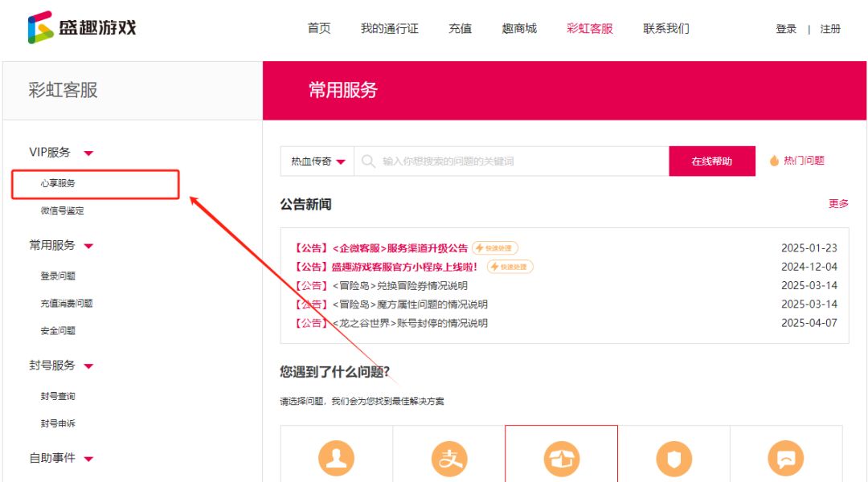This screenshot has height=482, width=868.
Task: Open 心享服务 in sidebar
Action: (x=58, y=183)
